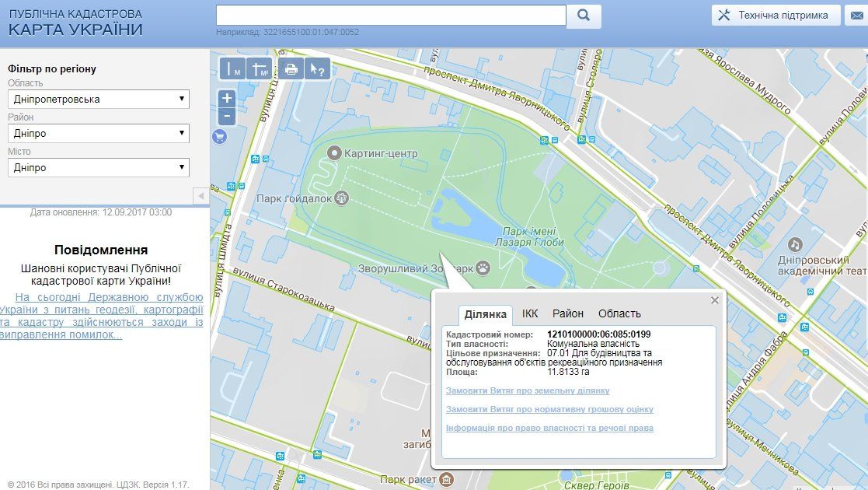Image resolution: width=868 pixels, height=490 pixels.
Task: Close the parcel info popup
Action: coord(715,300)
